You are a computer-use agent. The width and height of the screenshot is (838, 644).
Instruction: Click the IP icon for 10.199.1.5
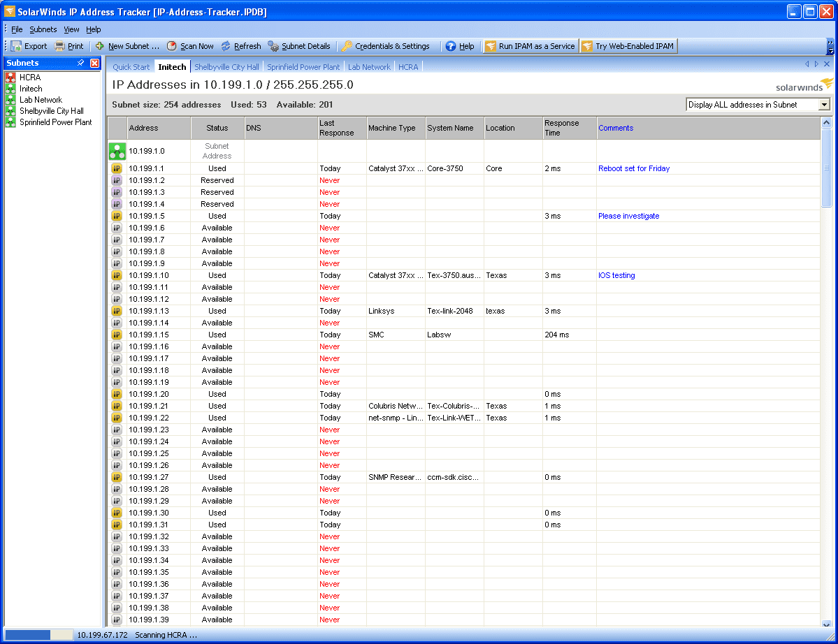click(117, 217)
